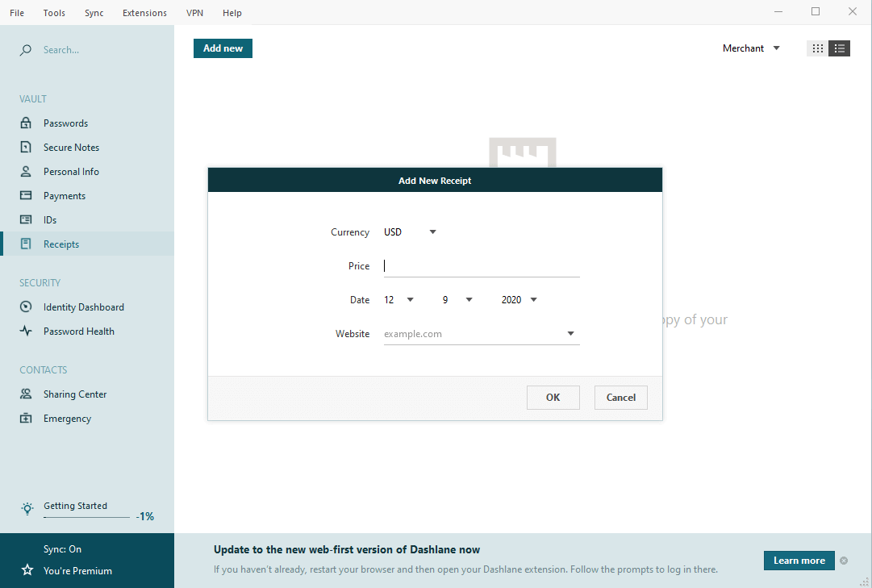Maximize the Dashlane window
Image resolution: width=872 pixels, height=588 pixels.
(x=816, y=11)
